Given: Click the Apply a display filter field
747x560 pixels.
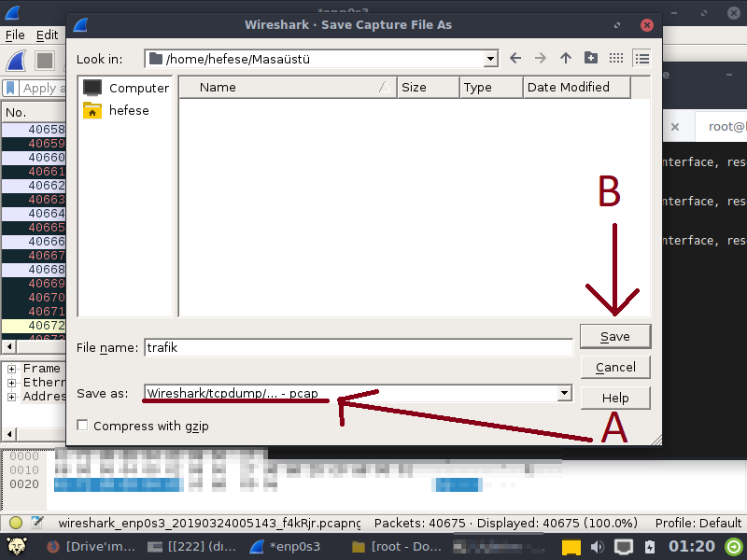Looking at the screenshot, I should 44,88.
